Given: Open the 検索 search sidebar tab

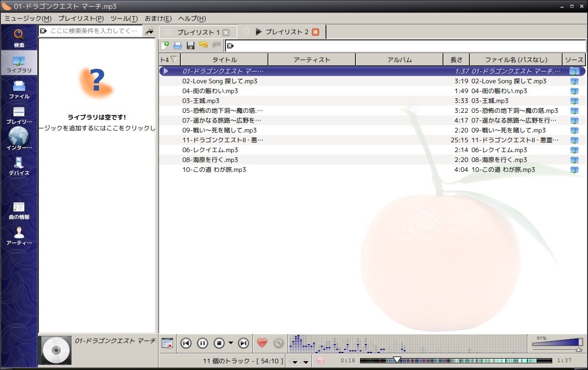Looking at the screenshot, I should click(x=19, y=38).
